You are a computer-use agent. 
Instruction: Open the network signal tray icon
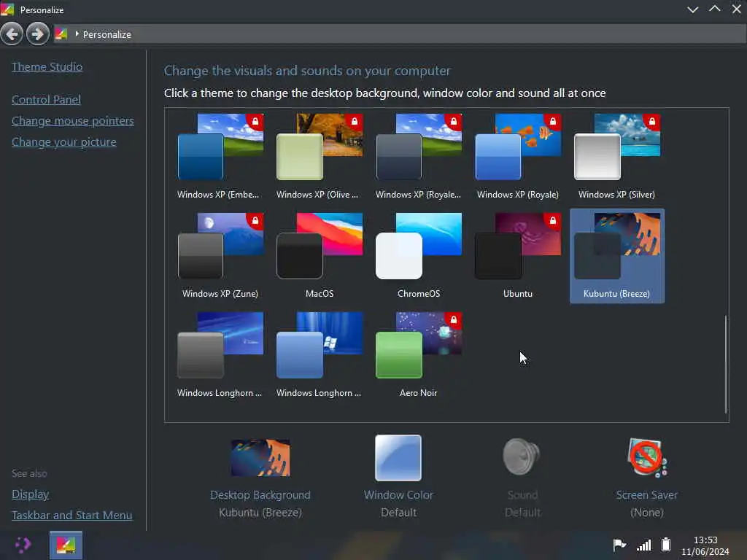pos(643,545)
